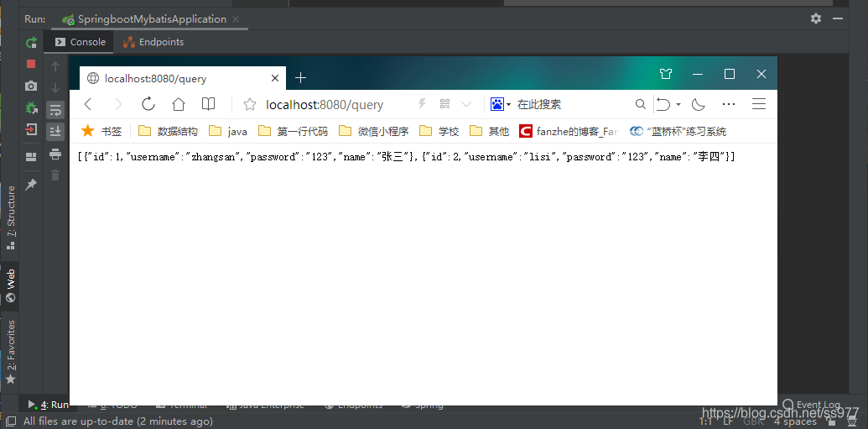
Task: Restore layout icon in Run toolbar
Action: pos(31,157)
